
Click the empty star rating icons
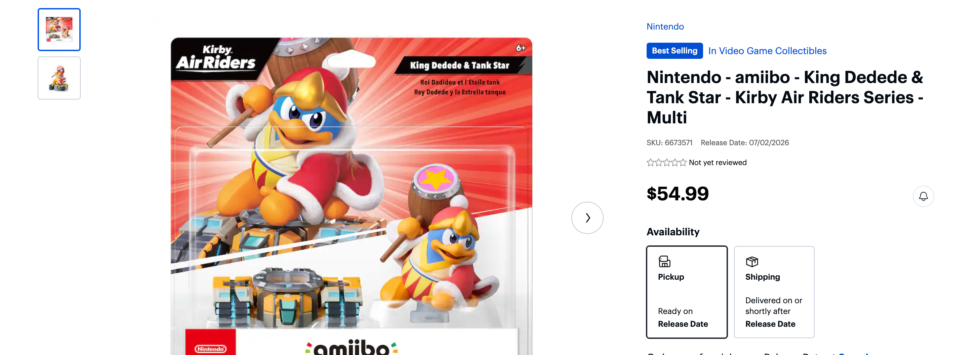pos(666,162)
